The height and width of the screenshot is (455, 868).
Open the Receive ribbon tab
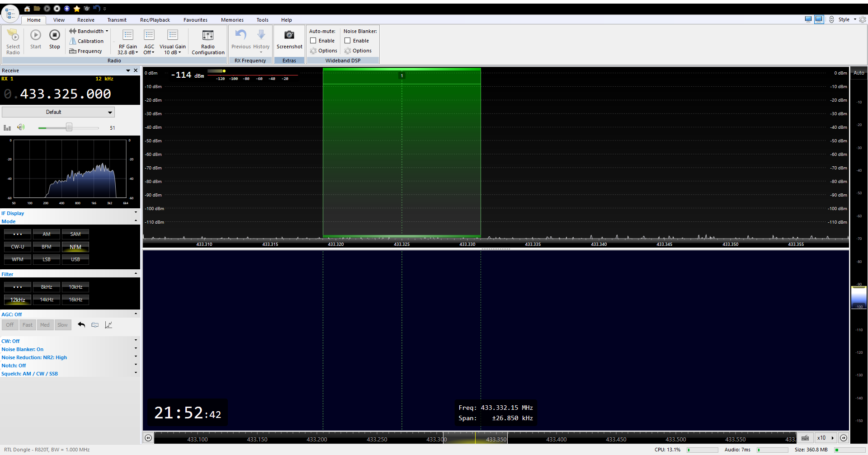(86, 20)
